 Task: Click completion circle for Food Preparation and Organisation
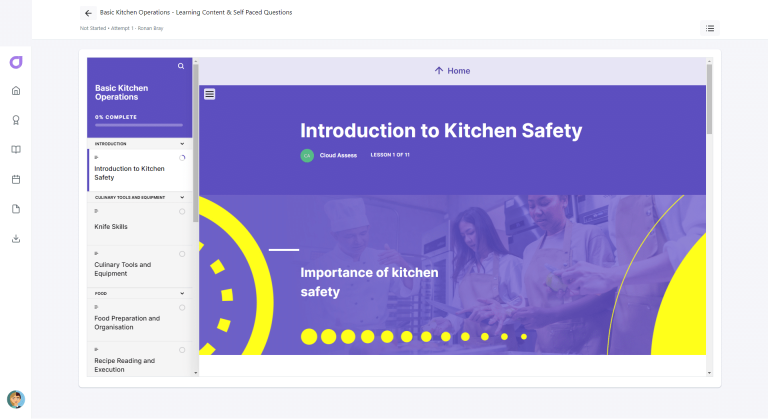click(x=182, y=308)
